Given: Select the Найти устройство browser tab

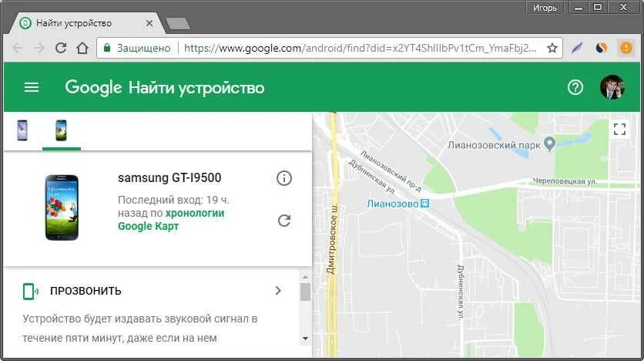Looking at the screenshot, I should [86, 23].
